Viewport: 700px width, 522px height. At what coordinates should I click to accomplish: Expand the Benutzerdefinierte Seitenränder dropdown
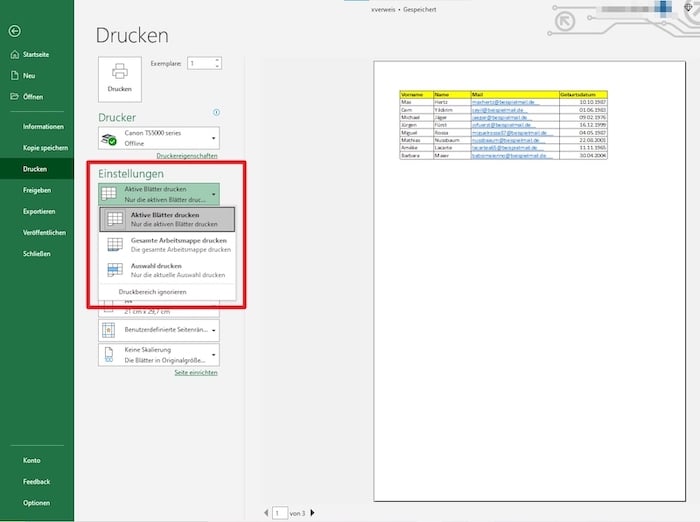213,329
